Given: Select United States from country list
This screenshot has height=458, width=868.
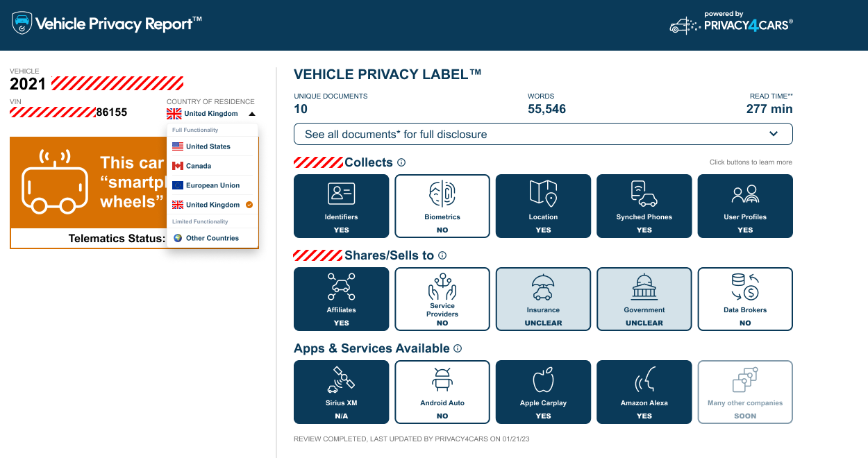Looking at the screenshot, I should click(212, 146).
